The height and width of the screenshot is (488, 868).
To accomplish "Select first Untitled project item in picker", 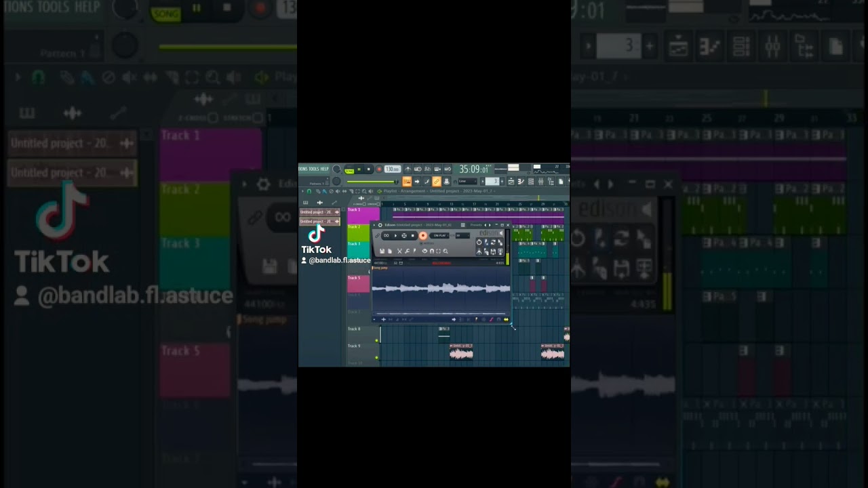I will (320, 212).
